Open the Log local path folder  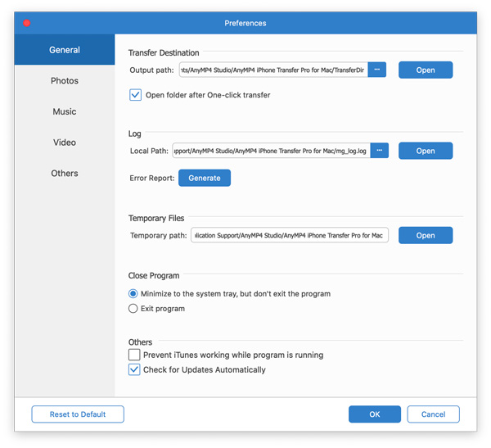pyautogui.click(x=426, y=151)
